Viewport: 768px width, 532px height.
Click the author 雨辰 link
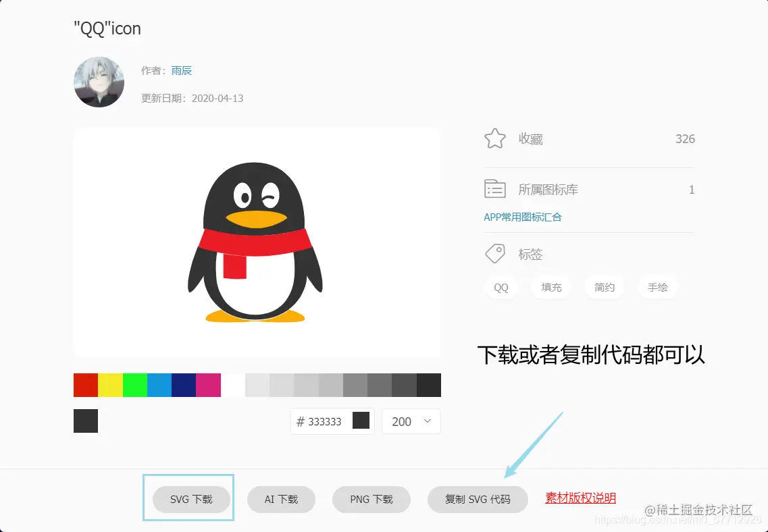coord(182,70)
